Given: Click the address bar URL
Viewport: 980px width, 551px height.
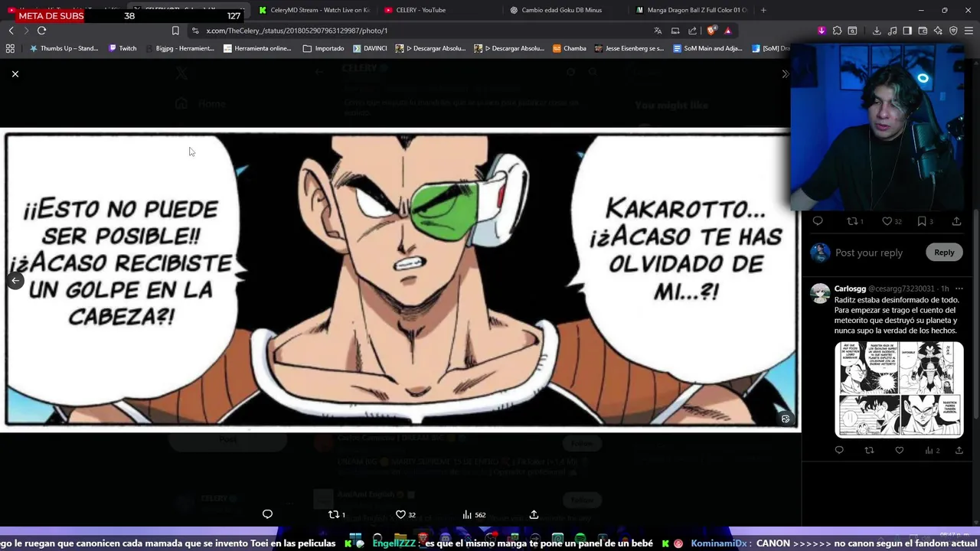Looking at the screenshot, I should click(x=297, y=31).
